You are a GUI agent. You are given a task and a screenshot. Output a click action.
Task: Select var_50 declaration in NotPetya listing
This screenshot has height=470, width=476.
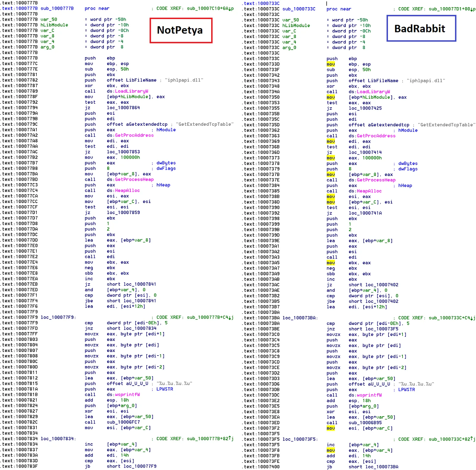(49, 19)
